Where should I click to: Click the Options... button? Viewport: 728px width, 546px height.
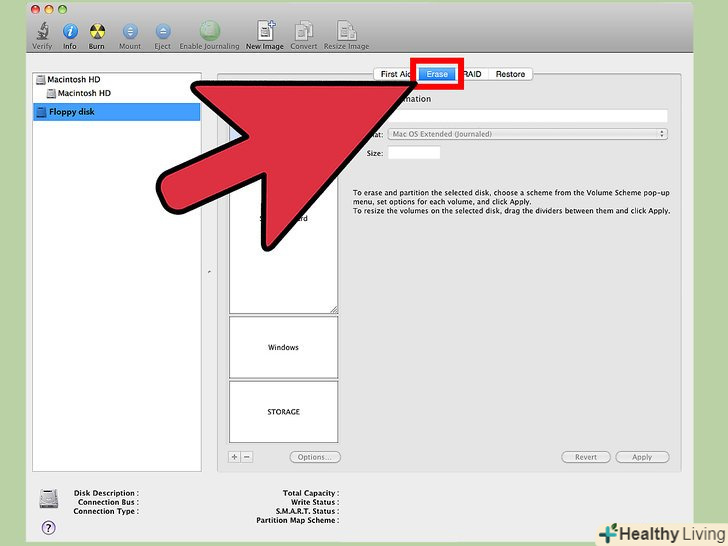315,457
